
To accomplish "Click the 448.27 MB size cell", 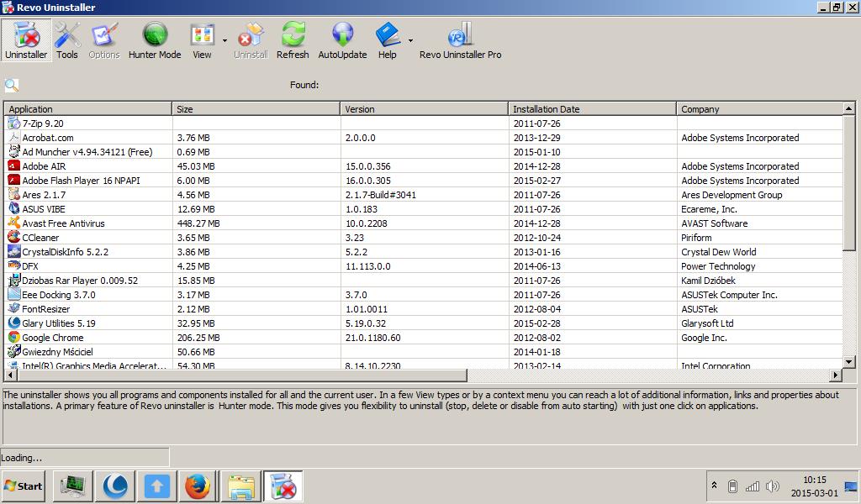I will point(198,223).
